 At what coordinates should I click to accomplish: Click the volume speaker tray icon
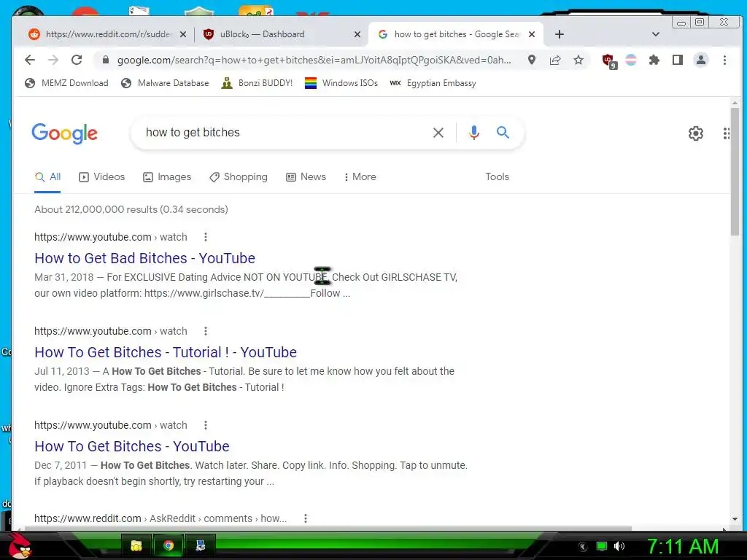pos(619,546)
